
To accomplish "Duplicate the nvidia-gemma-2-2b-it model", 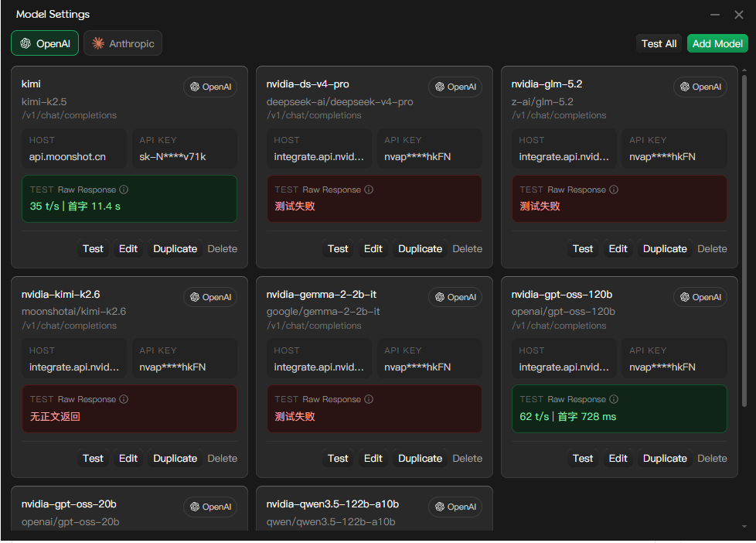I will (x=420, y=459).
